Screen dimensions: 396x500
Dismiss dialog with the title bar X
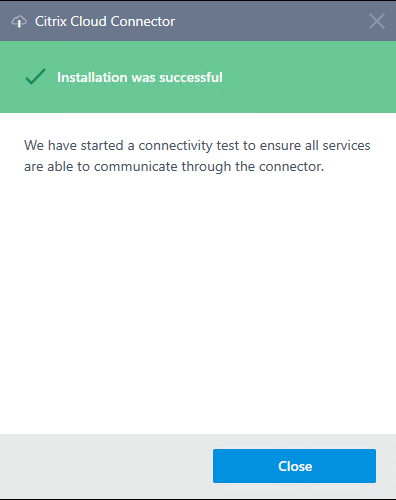pos(377,21)
